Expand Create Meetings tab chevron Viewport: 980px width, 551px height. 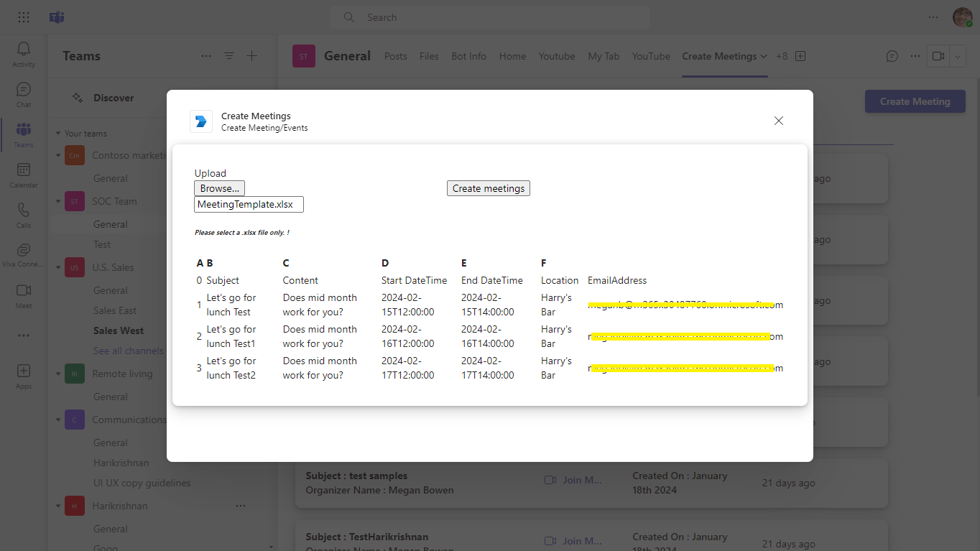click(x=764, y=56)
